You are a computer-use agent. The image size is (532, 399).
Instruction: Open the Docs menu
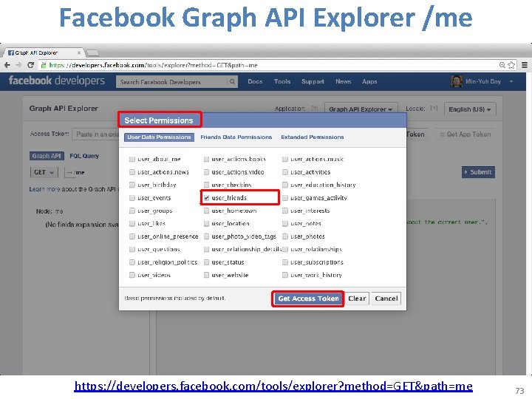(x=255, y=81)
